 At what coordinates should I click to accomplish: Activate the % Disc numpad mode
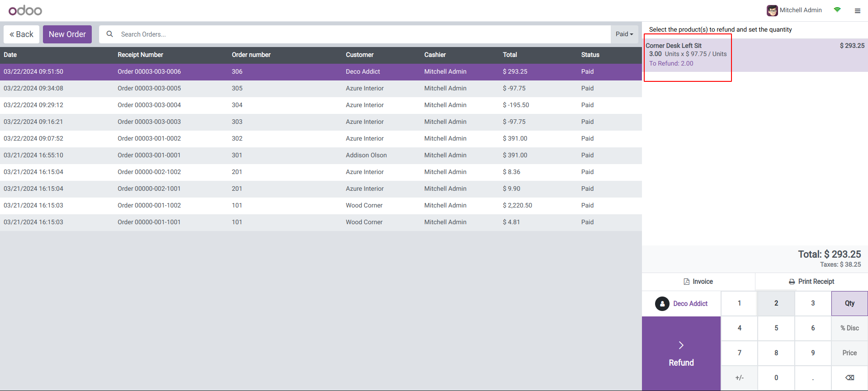coord(849,328)
